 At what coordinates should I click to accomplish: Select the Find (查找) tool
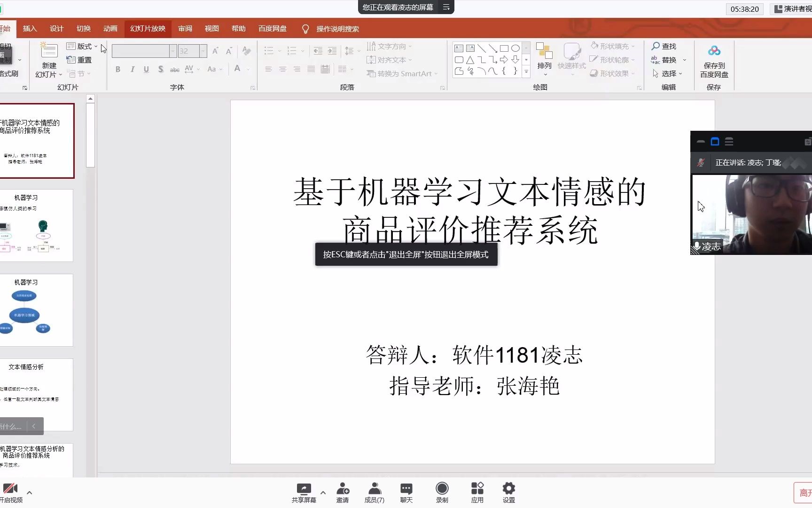pos(664,46)
